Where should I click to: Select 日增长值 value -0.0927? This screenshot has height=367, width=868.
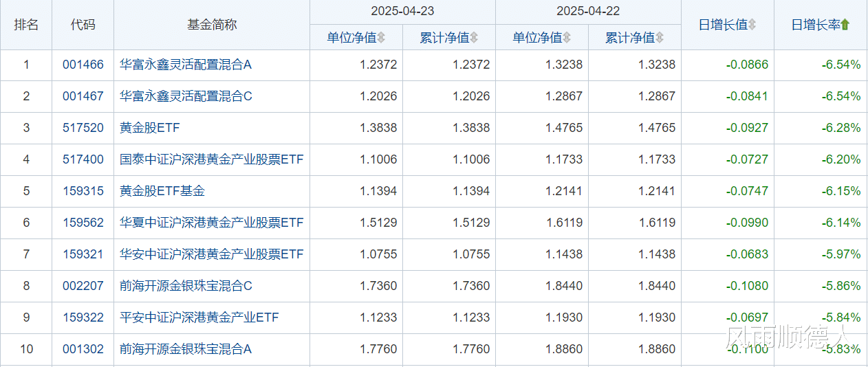point(747,128)
